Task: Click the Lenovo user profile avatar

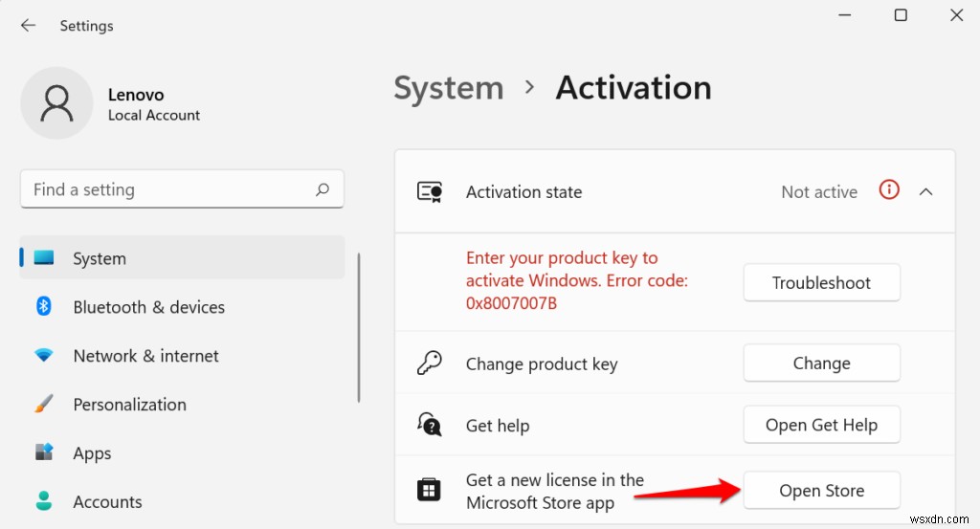Action: [x=56, y=103]
